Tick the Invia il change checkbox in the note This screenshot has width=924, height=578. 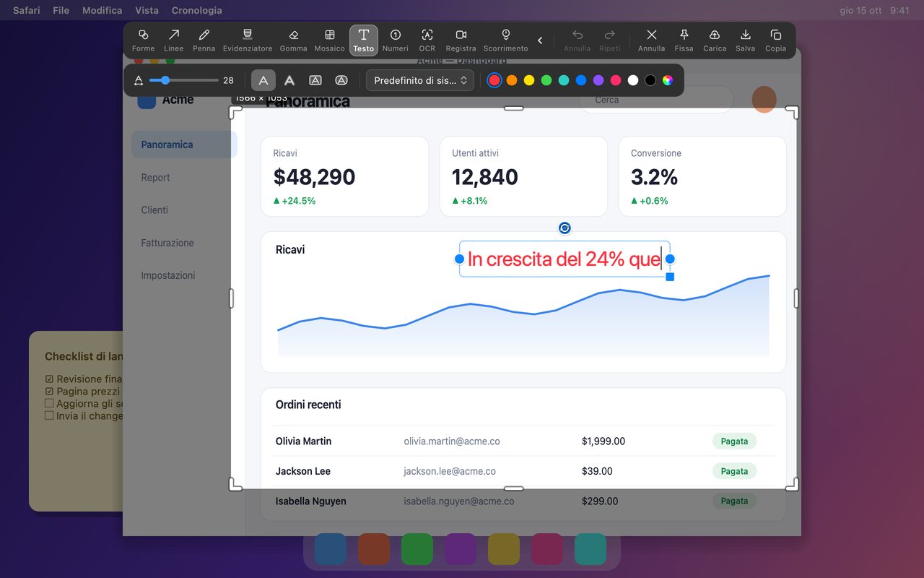[x=49, y=415]
